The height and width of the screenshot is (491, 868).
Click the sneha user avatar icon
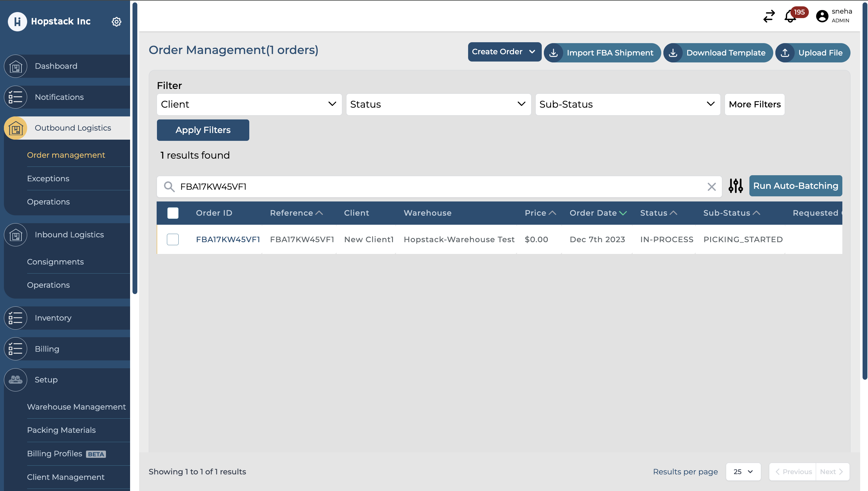(822, 16)
